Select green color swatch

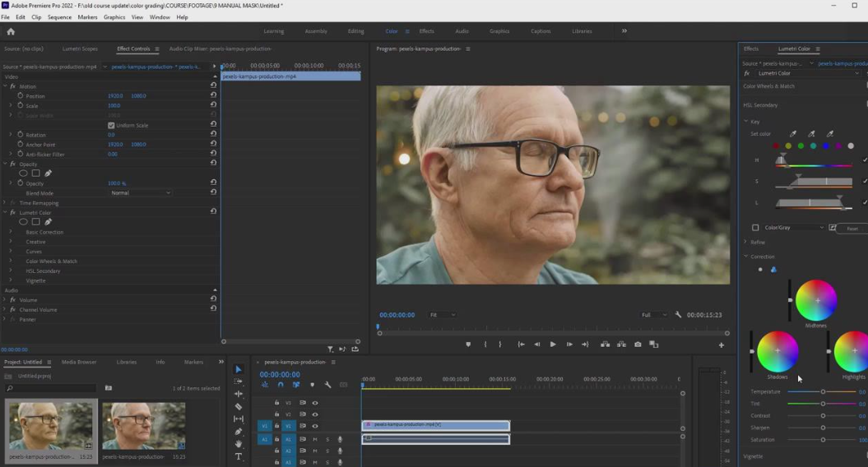pyautogui.click(x=801, y=146)
